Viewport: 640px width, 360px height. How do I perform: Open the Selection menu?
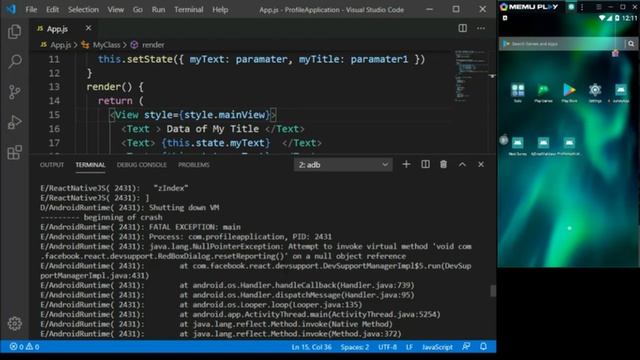[83, 9]
